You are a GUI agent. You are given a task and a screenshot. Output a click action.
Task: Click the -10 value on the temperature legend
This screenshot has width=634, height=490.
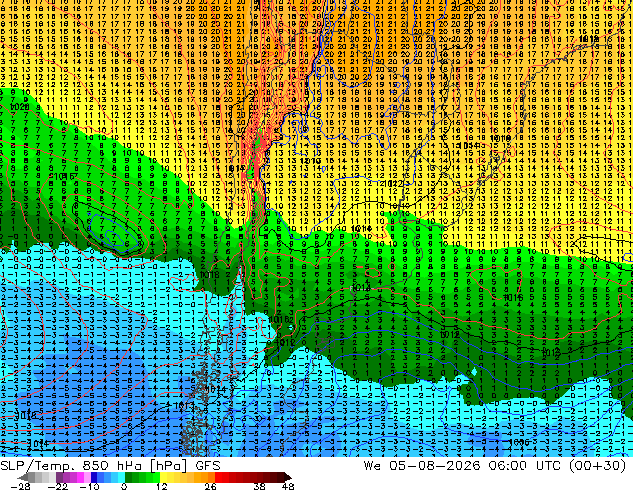[x=89, y=486]
